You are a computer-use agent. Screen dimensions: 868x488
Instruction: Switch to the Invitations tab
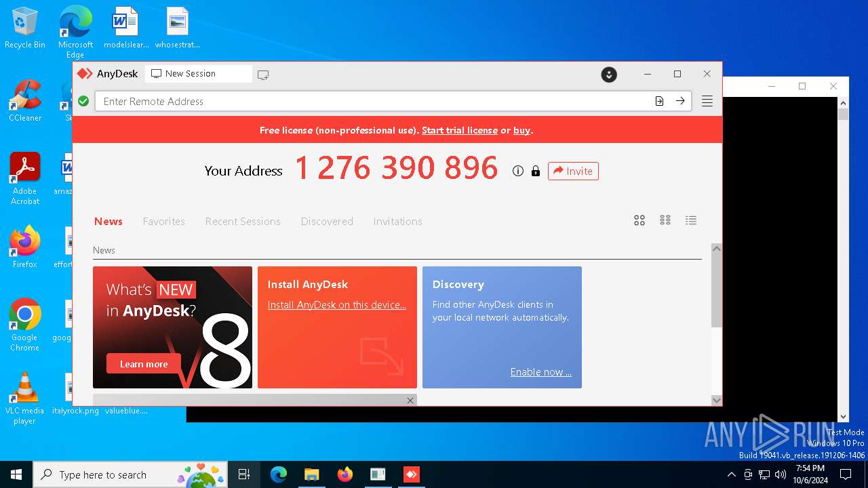[x=397, y=222]
